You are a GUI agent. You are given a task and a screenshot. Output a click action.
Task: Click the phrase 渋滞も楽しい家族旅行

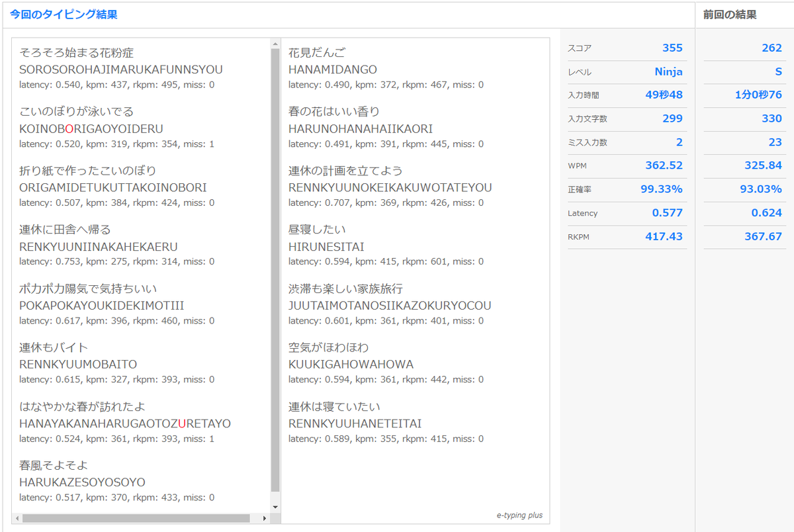pyautogui.click(x=345, y=288)
